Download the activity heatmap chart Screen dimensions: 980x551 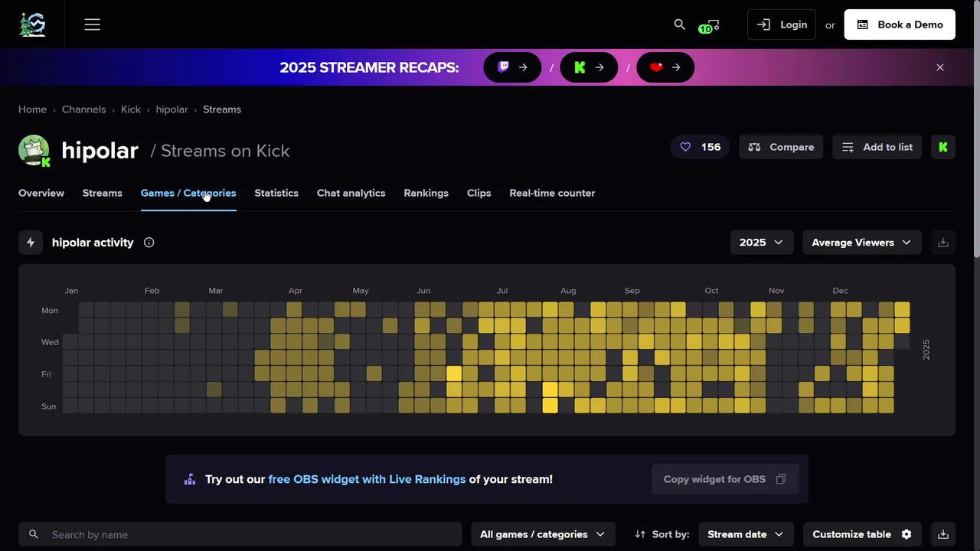[943, 243]
